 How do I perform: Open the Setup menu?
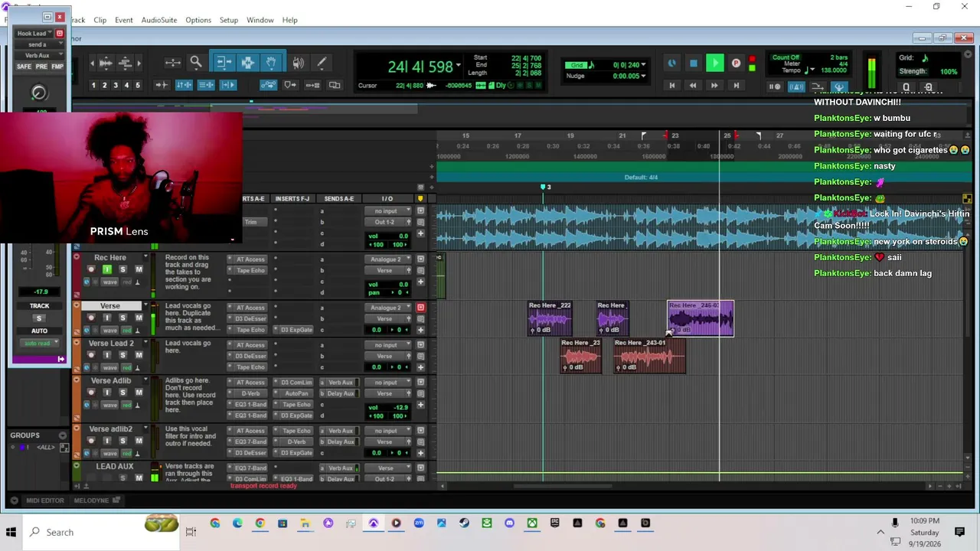coord(228,20)
